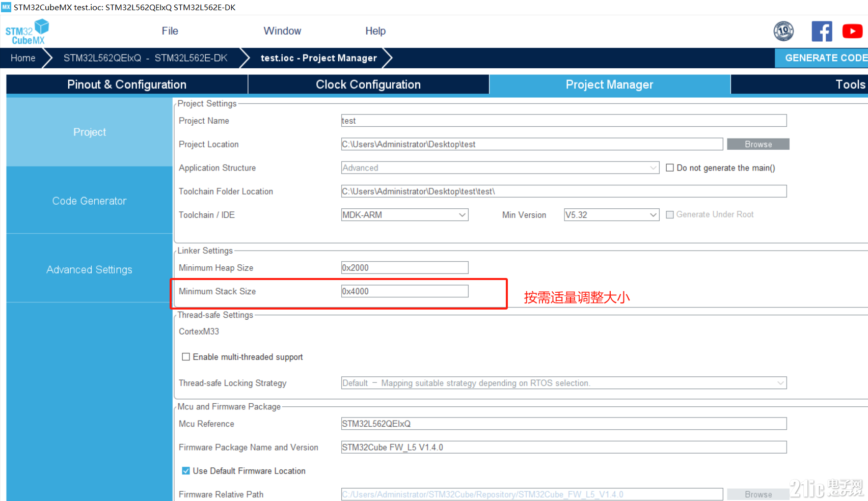Screen dimensions: 868x501
Task: Toggle Do not generate the main() checkbox
Action: point(670,168)
